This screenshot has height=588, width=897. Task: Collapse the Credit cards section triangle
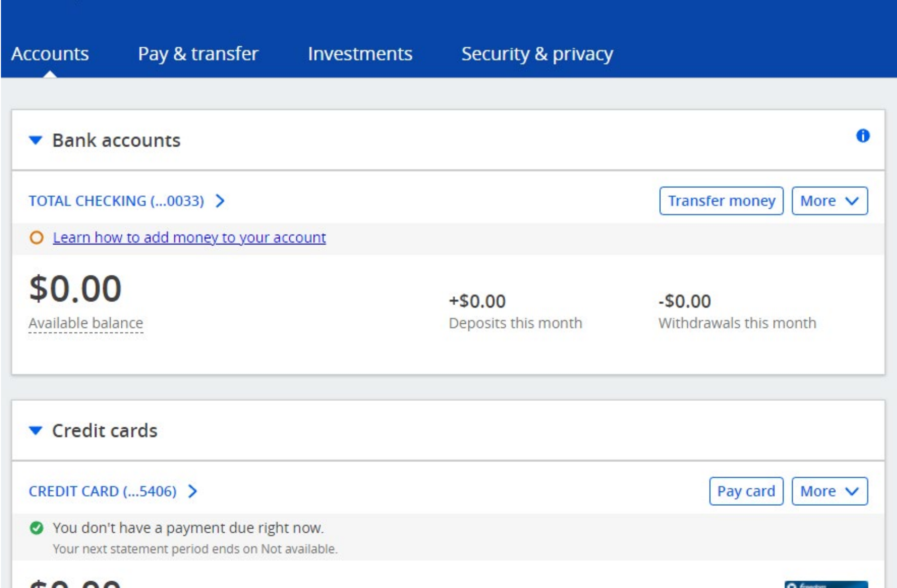coord(36,431)
